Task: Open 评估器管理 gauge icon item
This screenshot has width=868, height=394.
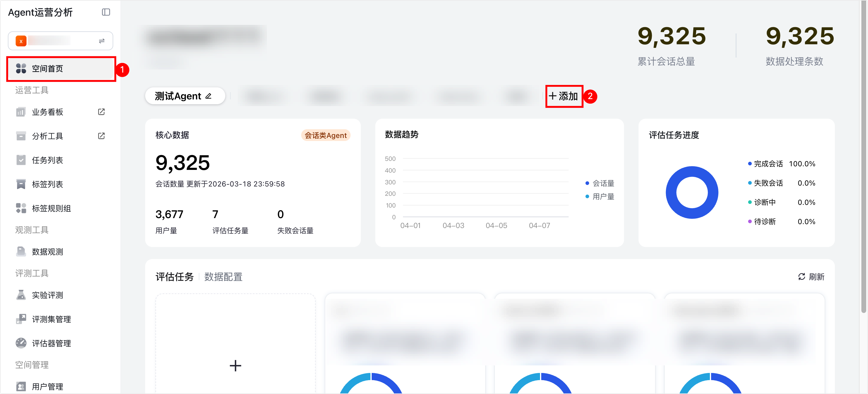Action: (x=51, y=343)
